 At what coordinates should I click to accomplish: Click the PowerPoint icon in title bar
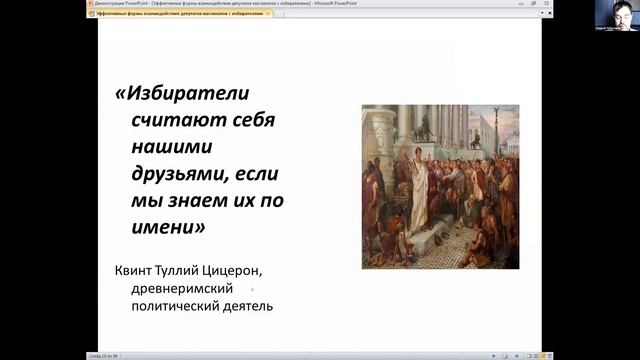(91, 3)
